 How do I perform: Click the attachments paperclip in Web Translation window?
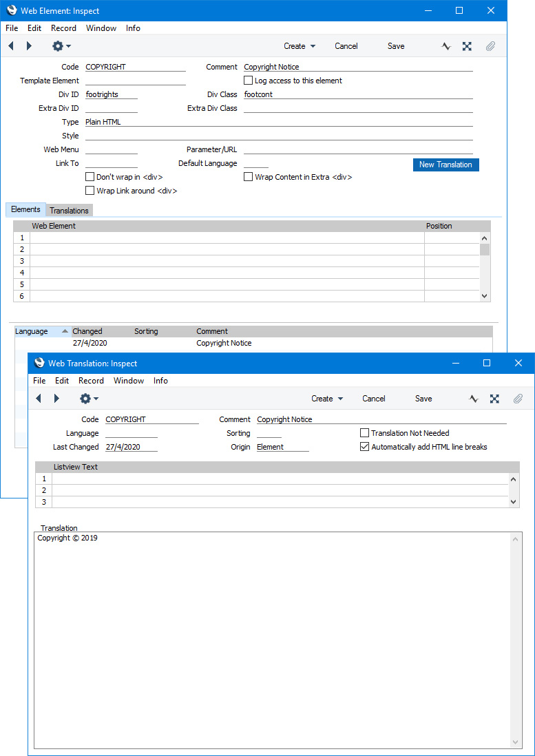click(517, 399)
